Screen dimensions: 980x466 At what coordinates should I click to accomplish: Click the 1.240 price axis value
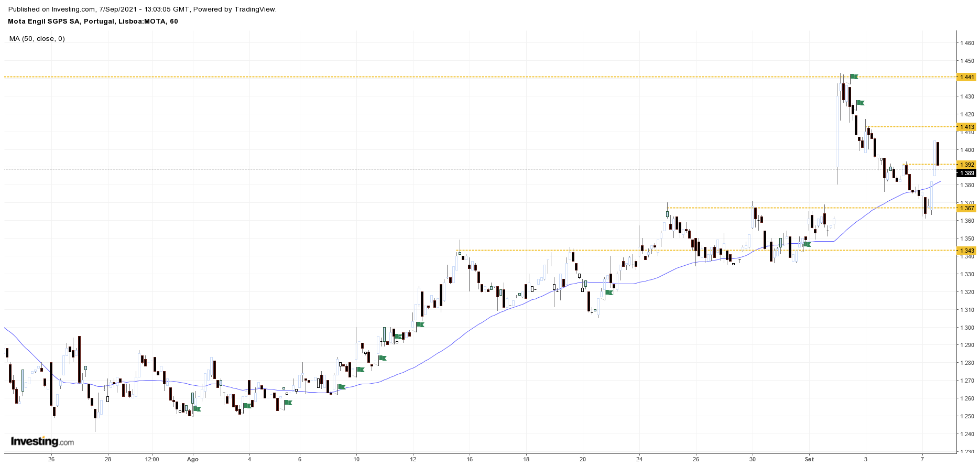tap(967, 435)
